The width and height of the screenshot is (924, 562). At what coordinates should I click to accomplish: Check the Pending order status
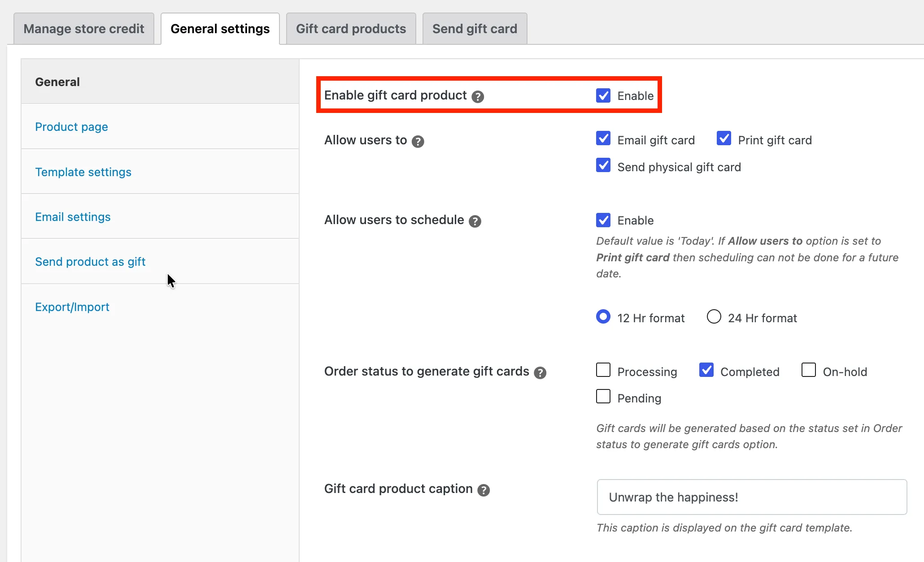pos(603,396)
